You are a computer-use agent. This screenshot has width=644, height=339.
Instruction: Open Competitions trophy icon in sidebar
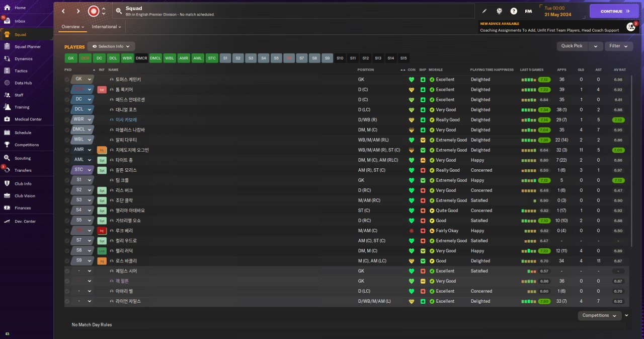(7, 145)
